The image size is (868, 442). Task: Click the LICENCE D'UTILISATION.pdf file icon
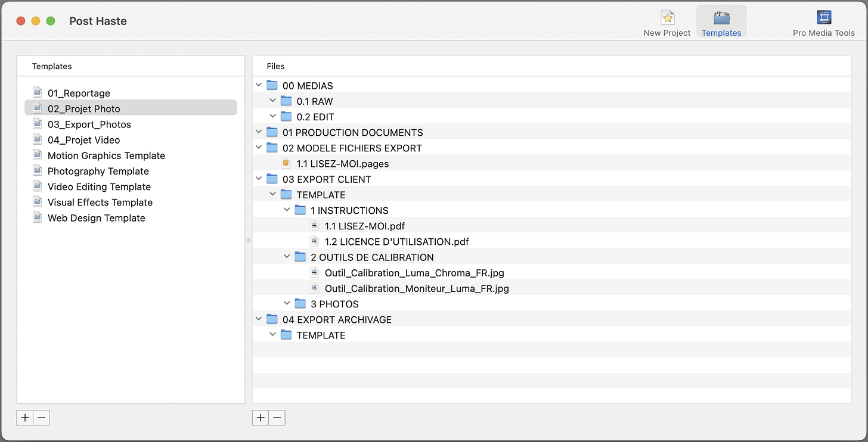tap(314, 241)
